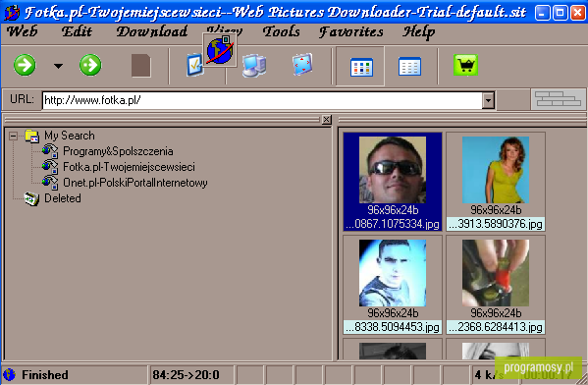The height and width of the screenshot is (385, 588).
Task: Click the checkmark document toolbar icon
Action: point(195,65)
